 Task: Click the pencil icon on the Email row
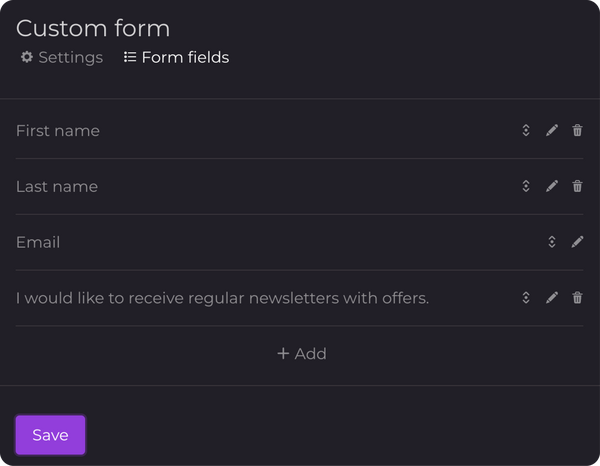[577, 242]
